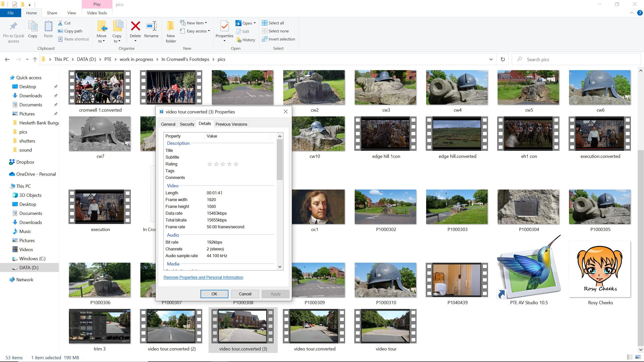The image size is (644, 362).
Task: Click the Delete red X icon
Action: 135,26
